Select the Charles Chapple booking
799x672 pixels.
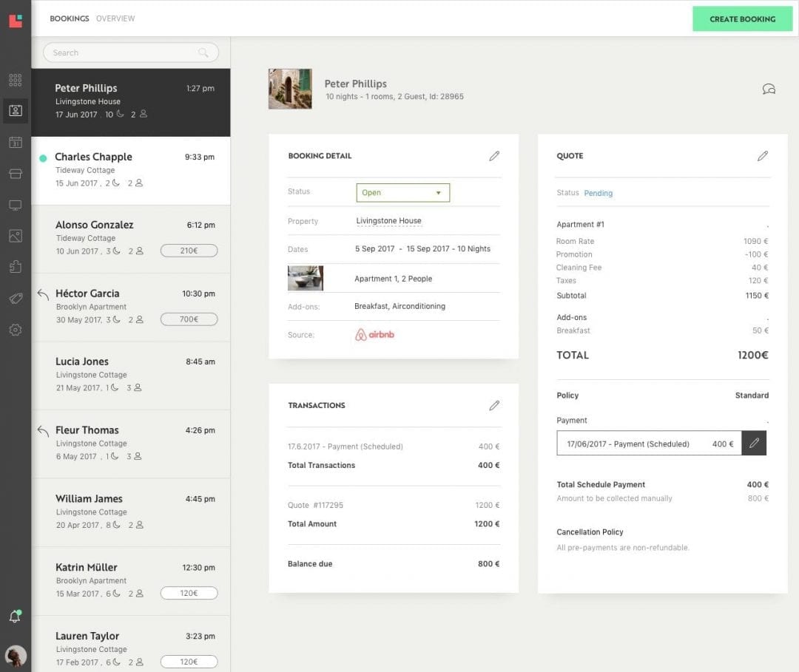131,170
